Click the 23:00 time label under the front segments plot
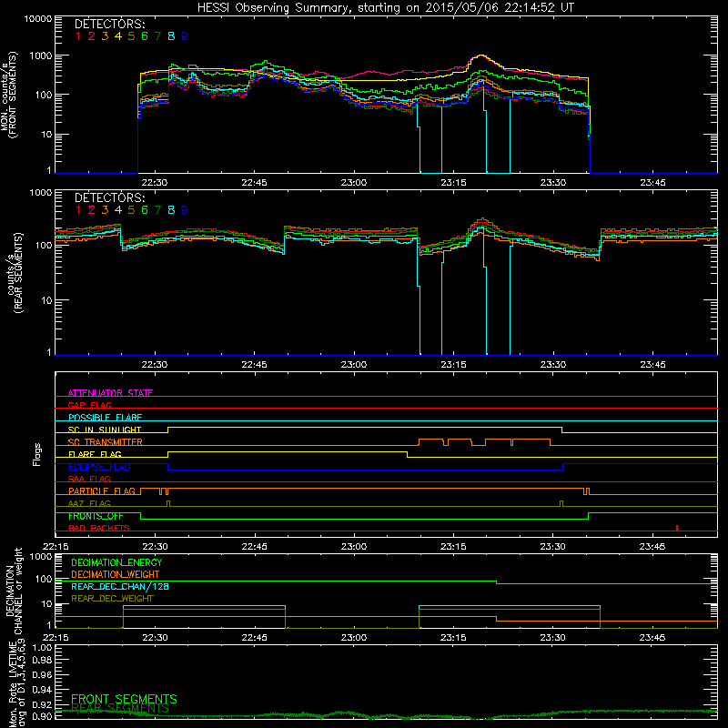The image size is (728, 728). pyautogui.click(x=354, y=183)
